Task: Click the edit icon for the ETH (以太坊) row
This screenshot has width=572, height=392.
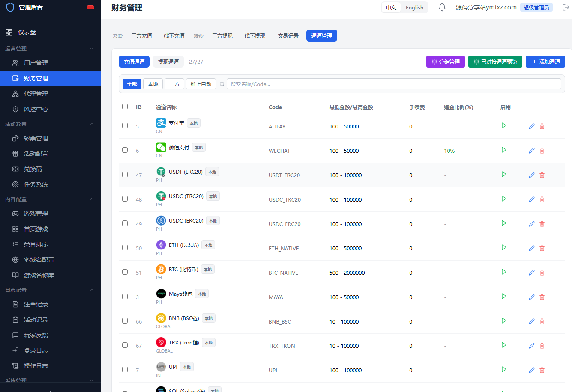Action: click(532, 248)
